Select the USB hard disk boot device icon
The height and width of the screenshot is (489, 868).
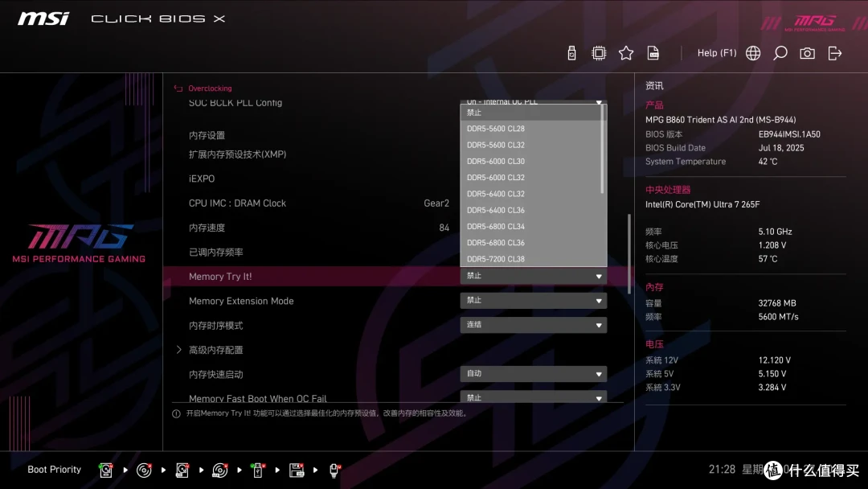(182, 471)
